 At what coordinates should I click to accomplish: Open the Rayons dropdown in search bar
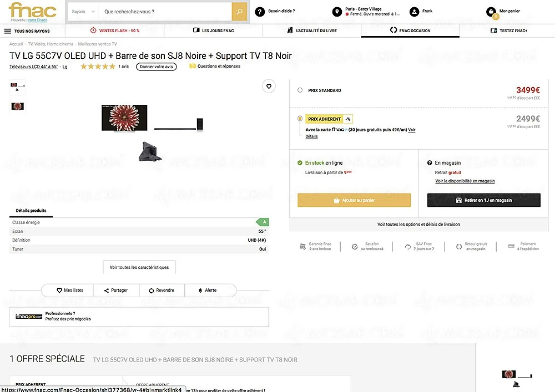click(x=83, y=12)
